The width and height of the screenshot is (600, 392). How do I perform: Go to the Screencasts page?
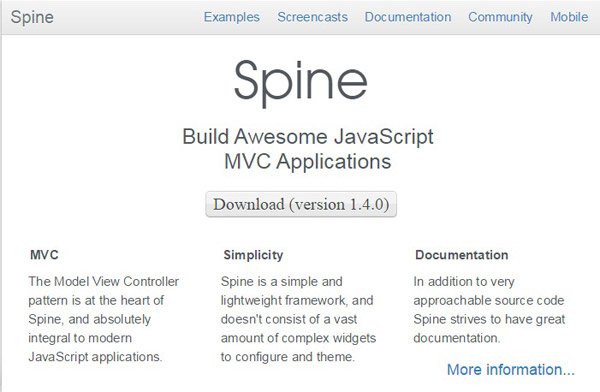pos(313,17)
